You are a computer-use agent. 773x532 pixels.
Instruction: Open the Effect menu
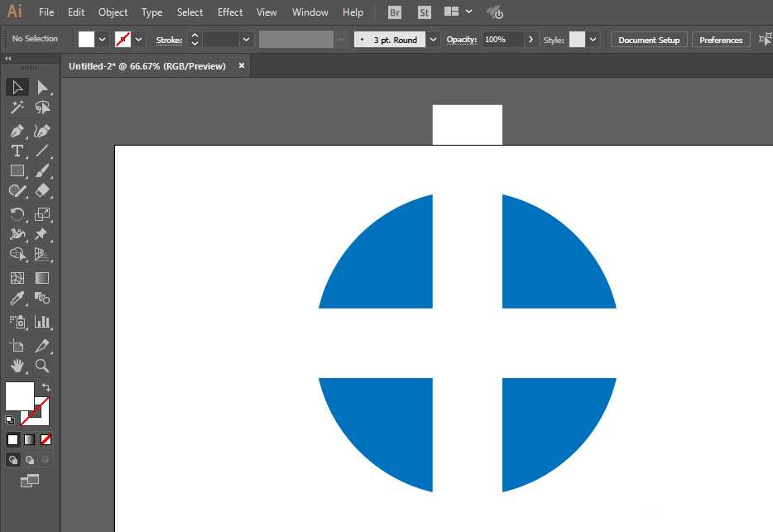[230, 12]
